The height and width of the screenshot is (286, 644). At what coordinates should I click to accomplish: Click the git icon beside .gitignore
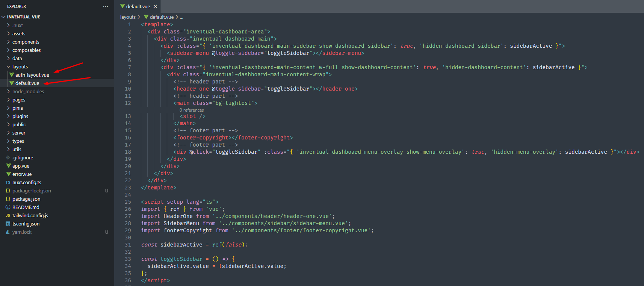coord(8,157)
